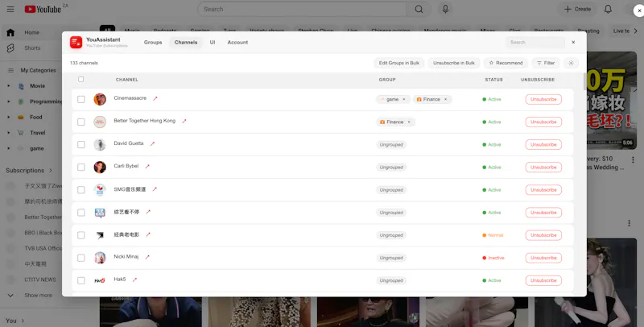Open the YouTube hamburger guide menu
The image size is (644, 327).
[x=10, y=9]
